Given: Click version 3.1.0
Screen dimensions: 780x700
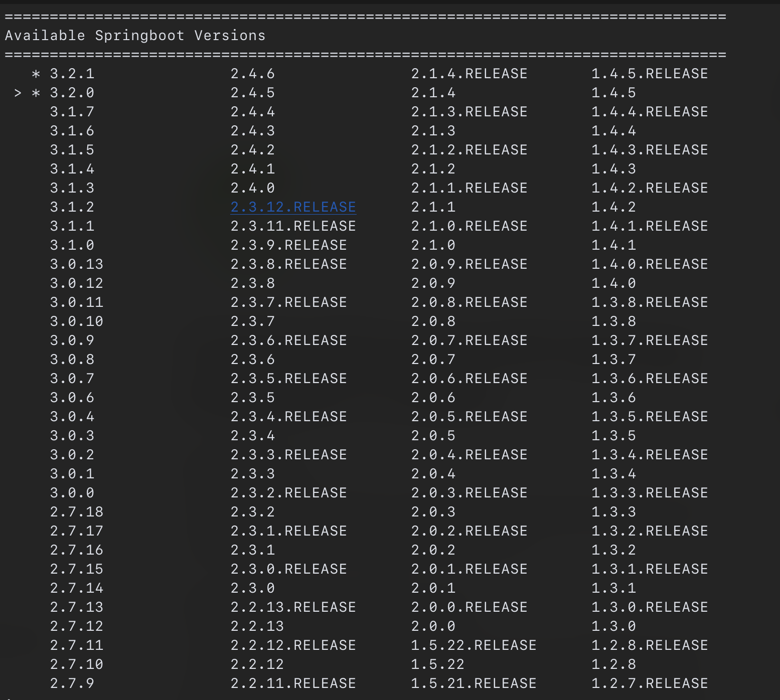Looking at the screenshot, I should pyautogui.click(x=72, y=245).
